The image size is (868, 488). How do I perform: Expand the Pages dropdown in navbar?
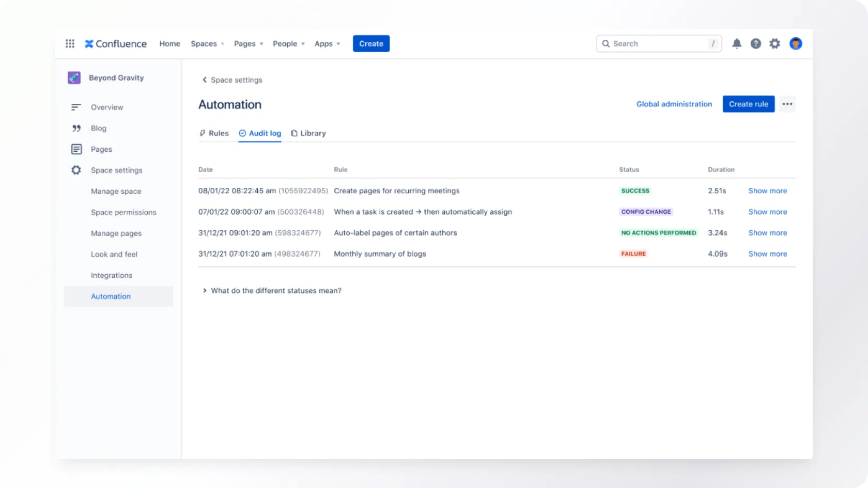(x=249, y=44)
